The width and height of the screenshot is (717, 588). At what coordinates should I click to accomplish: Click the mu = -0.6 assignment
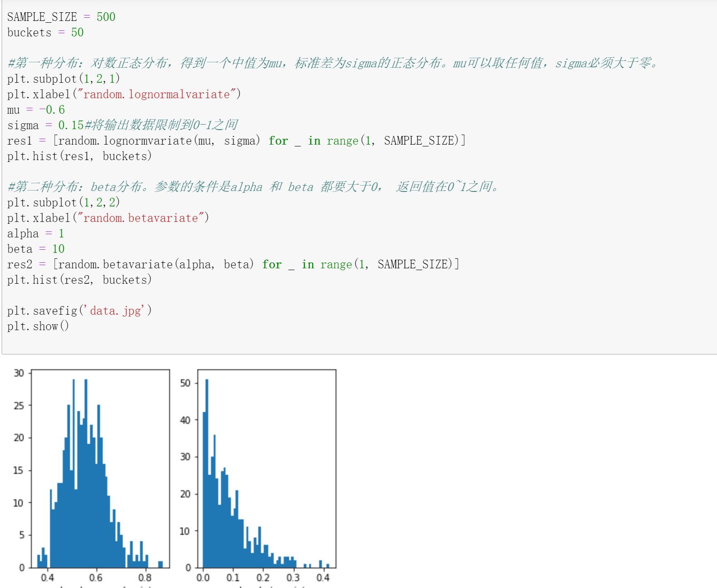pos(36,110)
